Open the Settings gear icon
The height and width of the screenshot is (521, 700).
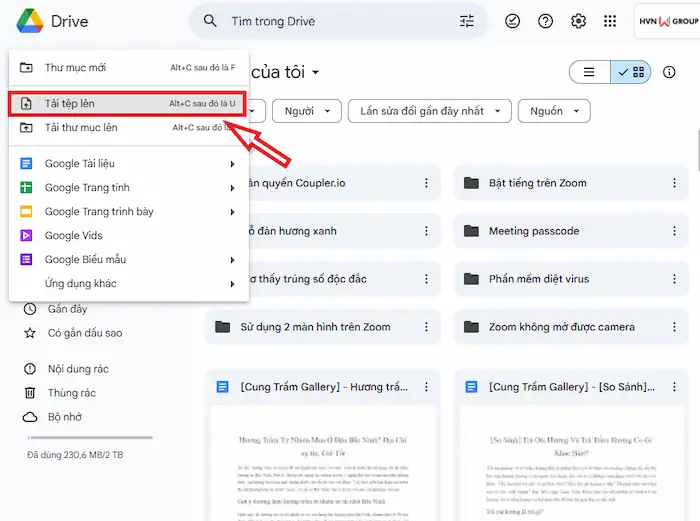pos(578,21)
